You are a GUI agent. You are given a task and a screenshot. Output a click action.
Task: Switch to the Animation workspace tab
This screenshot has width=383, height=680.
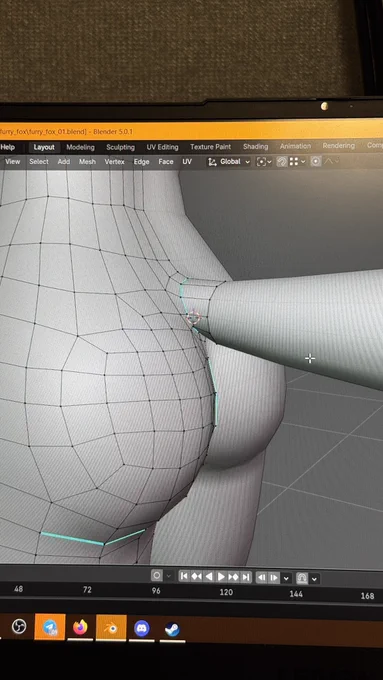(295, 146)
